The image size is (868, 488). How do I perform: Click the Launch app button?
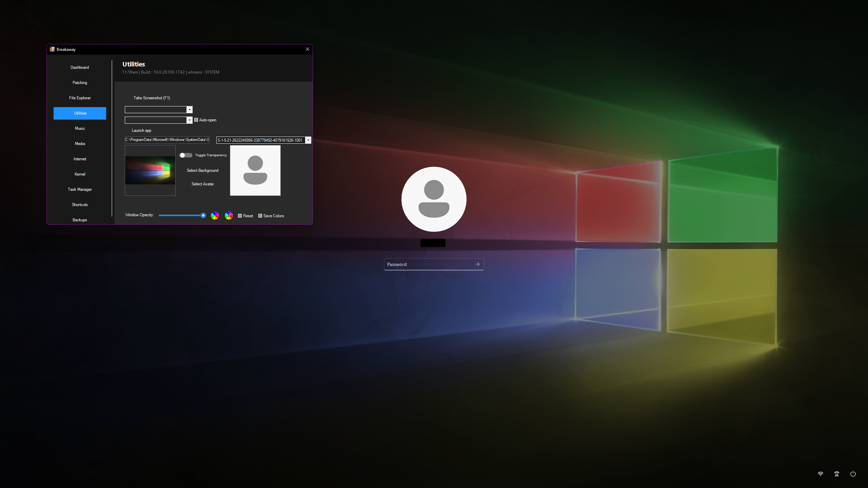click(x=141, y=130)
